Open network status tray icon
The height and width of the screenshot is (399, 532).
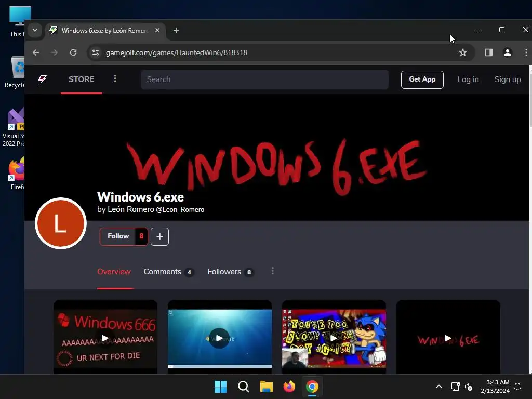click(x=455, y=387)
